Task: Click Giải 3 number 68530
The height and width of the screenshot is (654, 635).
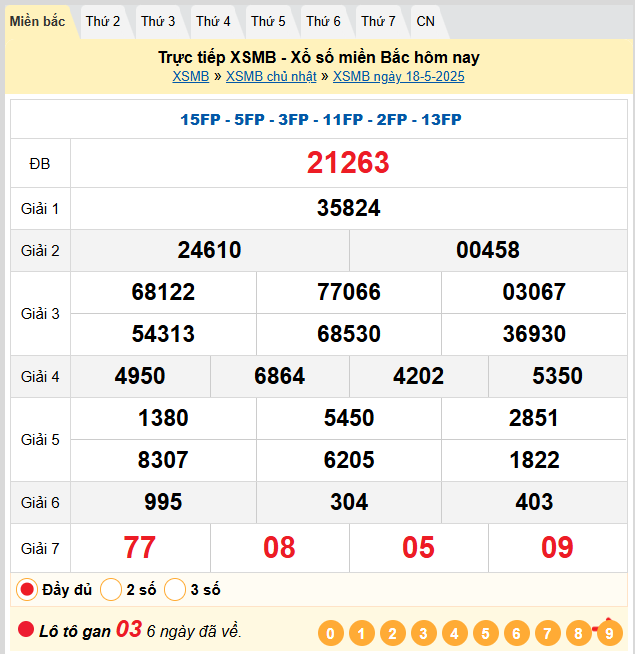Action: click(349, 334)
